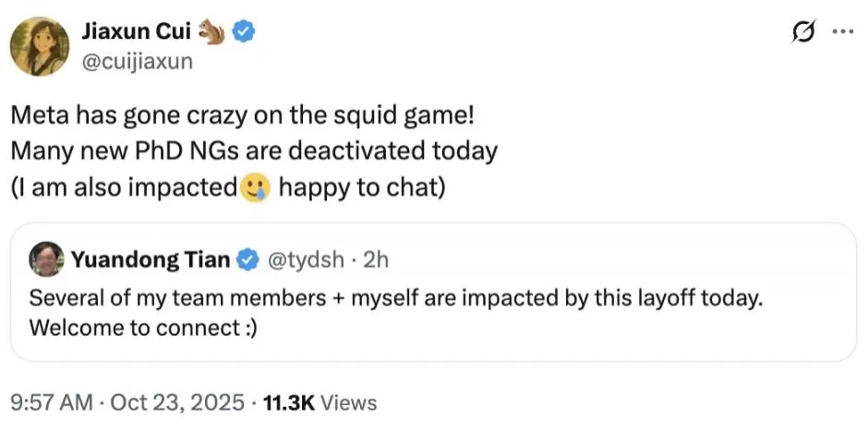The height and width of the screenshot is (430, 868).
Task: Click the blue verified badge beside Jiaxun Cui
Action: (x=244, y=31)
